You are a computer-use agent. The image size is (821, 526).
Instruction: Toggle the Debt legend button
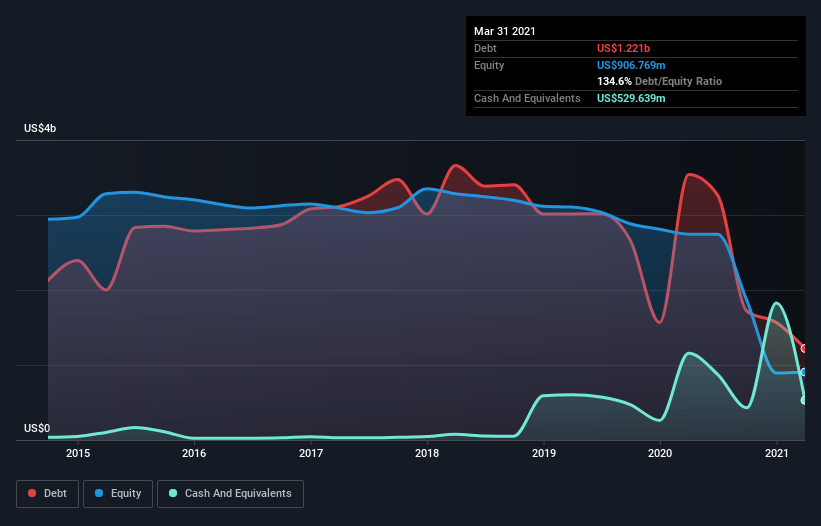[47, 494]
